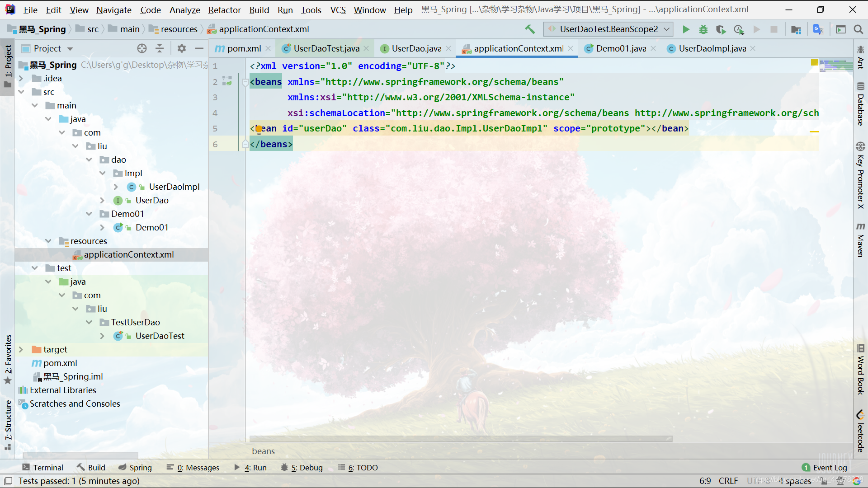Expand the .idea folder

21,78
